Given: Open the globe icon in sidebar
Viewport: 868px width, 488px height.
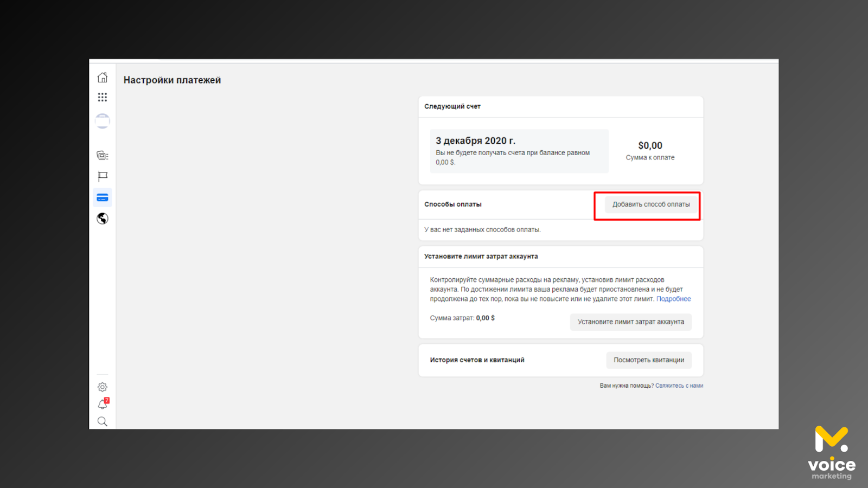Looking at the screenshot, I should (x=103, y=219).
